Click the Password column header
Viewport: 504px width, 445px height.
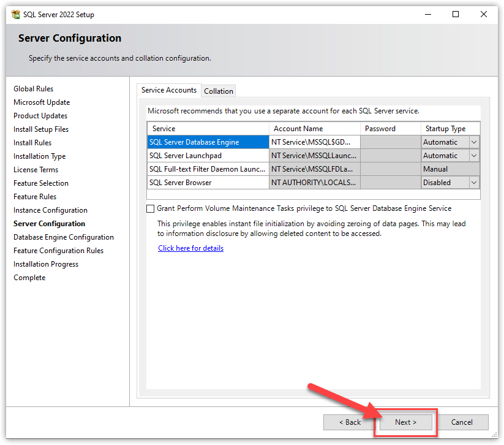(391, 128)
